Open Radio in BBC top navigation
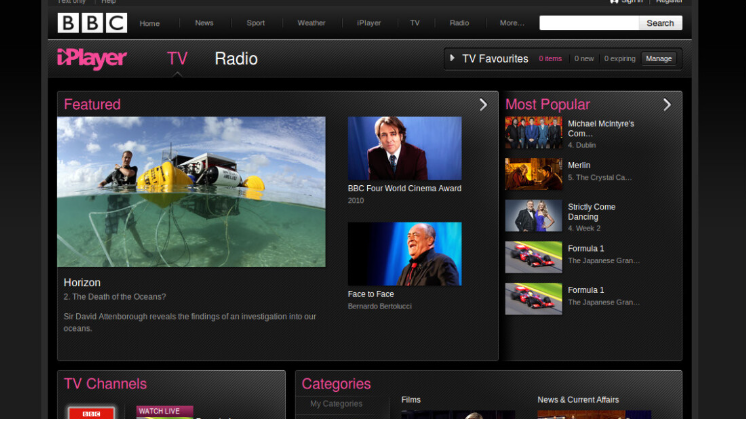The image size is (746, 422). click(459, 23)
